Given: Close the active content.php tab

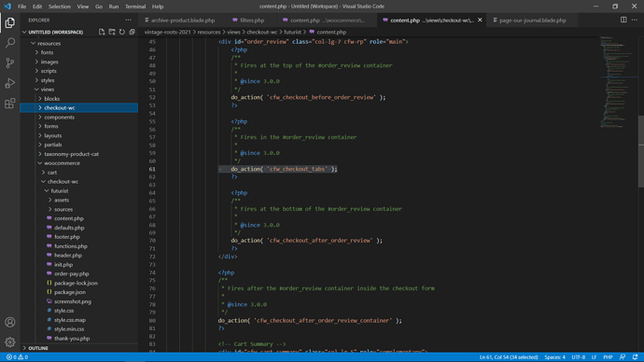Looking at the screenshot, I should [x=480, y=21].
